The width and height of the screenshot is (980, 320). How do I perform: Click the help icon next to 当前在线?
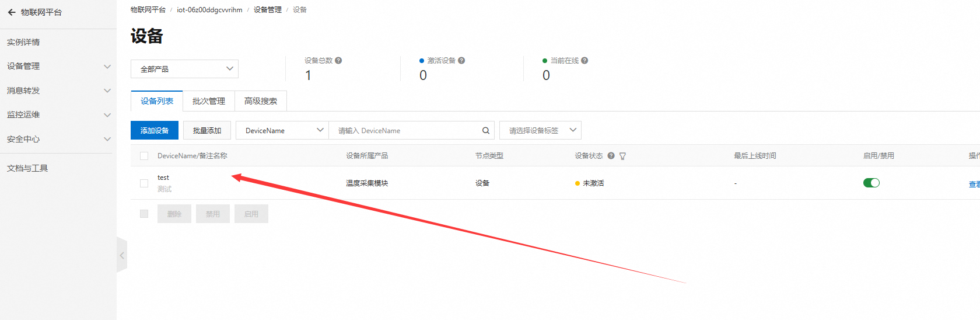click(x=584, y=61)
